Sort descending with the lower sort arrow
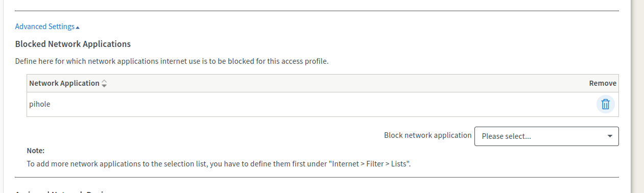Viewport: 644px width, 193px height. (104, 86)
